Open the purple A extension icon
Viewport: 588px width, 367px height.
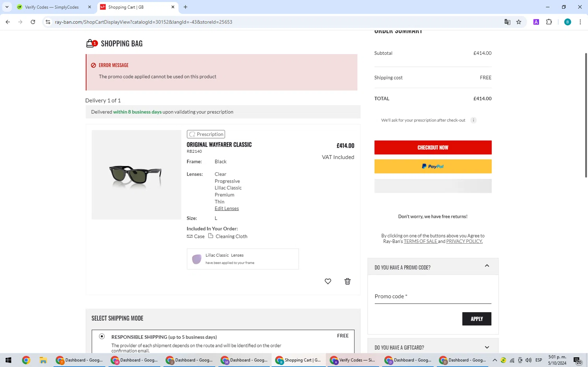coord(536,22)
